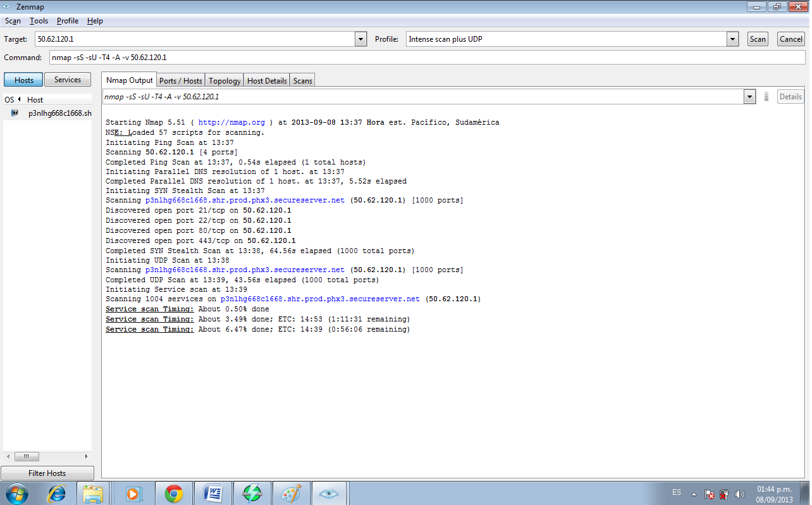Screen dimensions: 812x505
Task: Open Google Chrome from taskbar
Action: 173,494
